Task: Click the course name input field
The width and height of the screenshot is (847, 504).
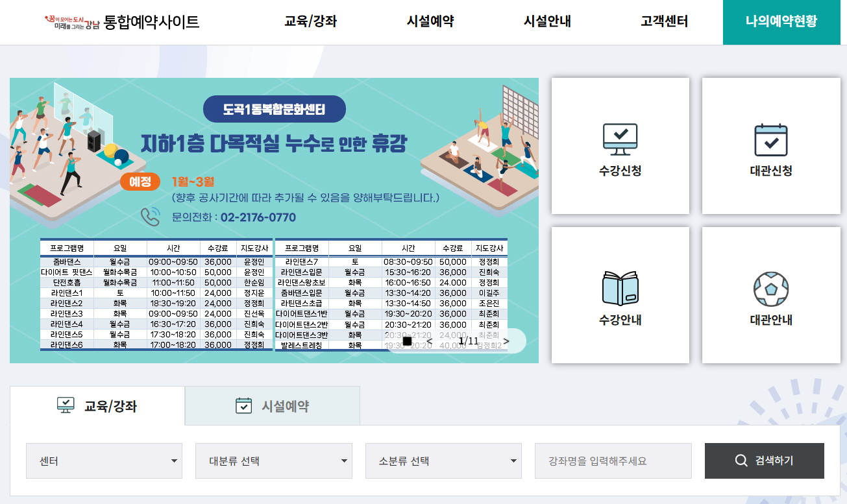Action: 613,461
